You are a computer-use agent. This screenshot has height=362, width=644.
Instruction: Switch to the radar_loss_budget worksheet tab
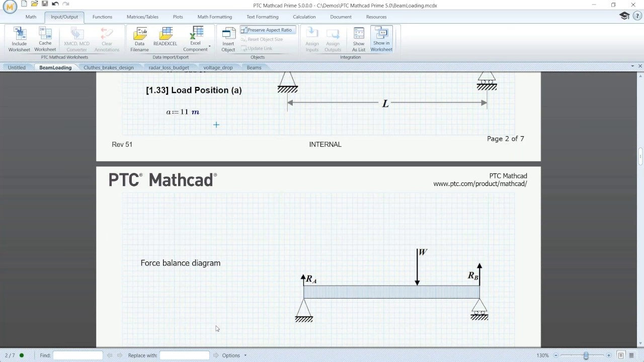[169, 67]
